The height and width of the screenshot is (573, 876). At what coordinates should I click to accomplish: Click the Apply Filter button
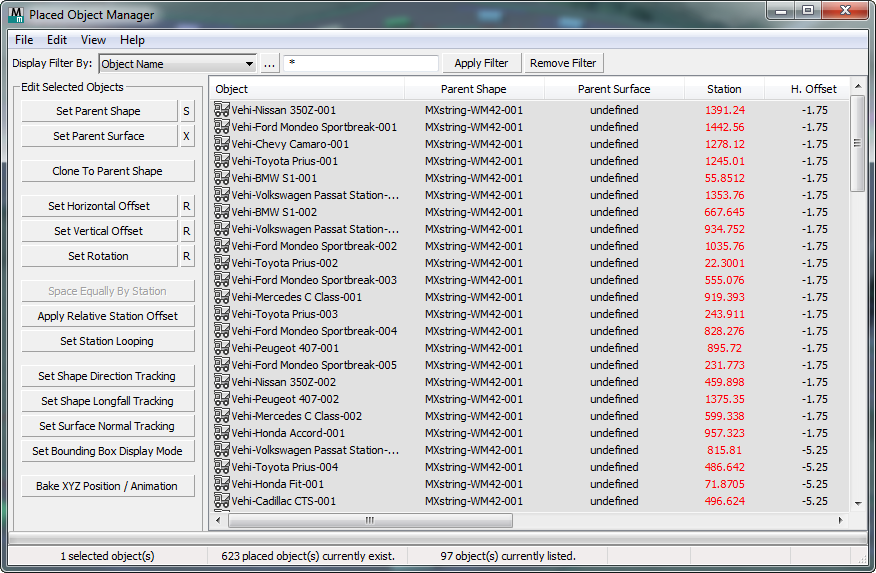(482, 63)
